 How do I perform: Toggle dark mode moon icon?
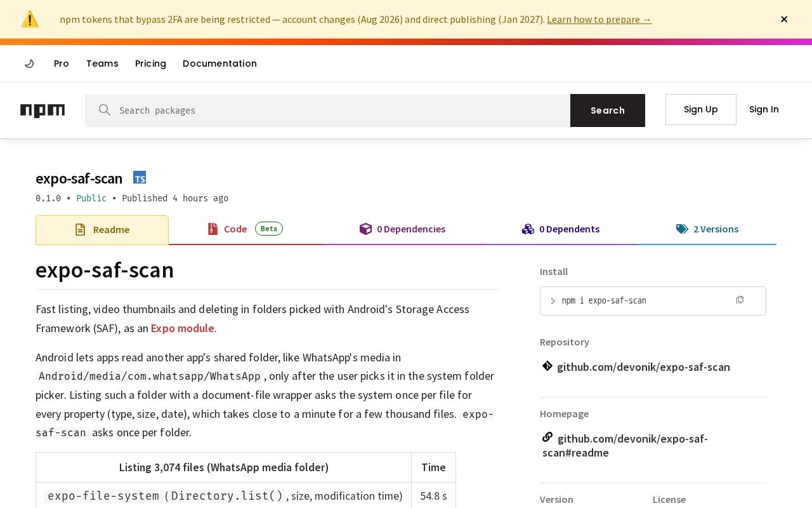click(29, 63)
